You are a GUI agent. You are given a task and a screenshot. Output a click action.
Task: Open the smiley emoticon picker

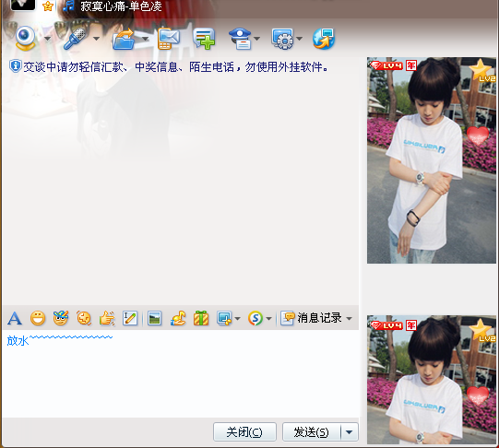coord(38,318)
